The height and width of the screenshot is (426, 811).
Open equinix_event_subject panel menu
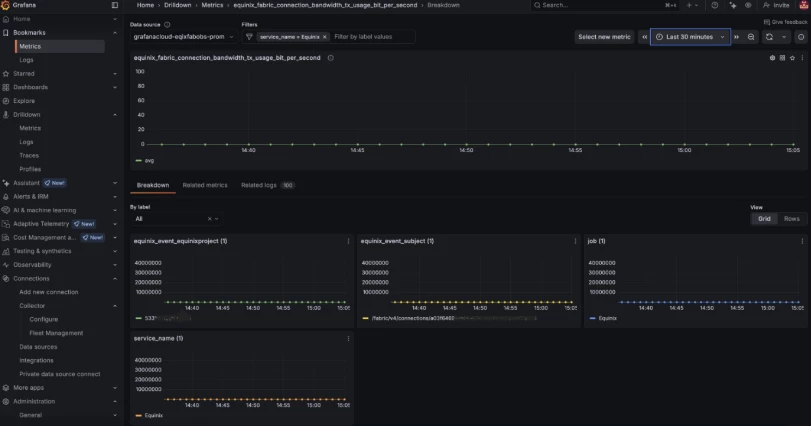click(x=575, y=241)
